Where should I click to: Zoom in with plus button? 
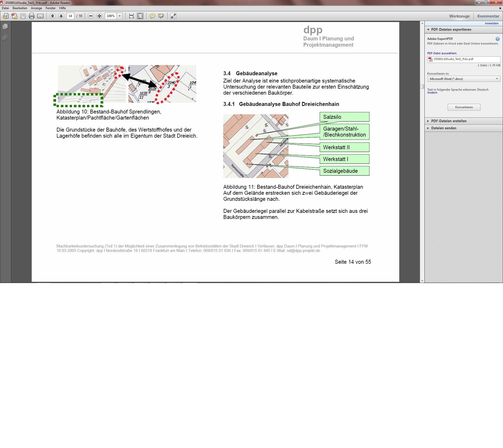click(x=99, y=16)
